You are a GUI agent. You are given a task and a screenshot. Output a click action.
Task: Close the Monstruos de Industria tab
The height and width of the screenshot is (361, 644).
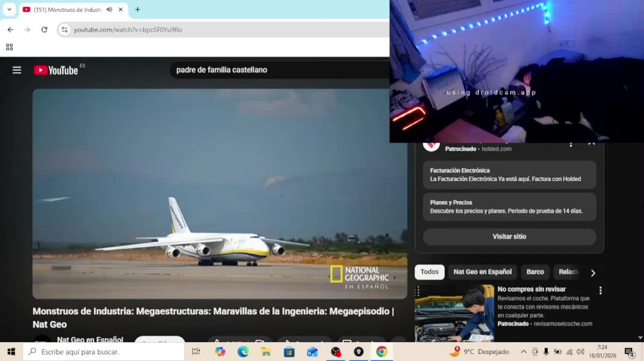point(120,10)
